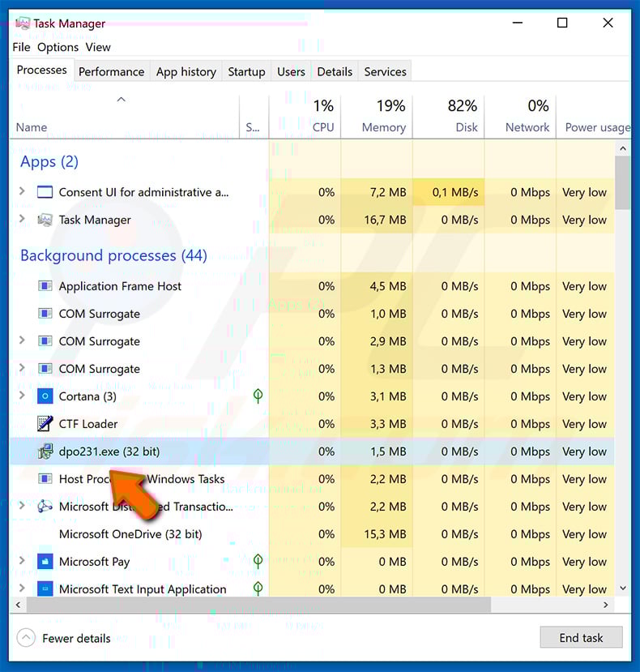Click Microsoft Text Input's leaf status icon
640x672 pixels.
(258, 589)
